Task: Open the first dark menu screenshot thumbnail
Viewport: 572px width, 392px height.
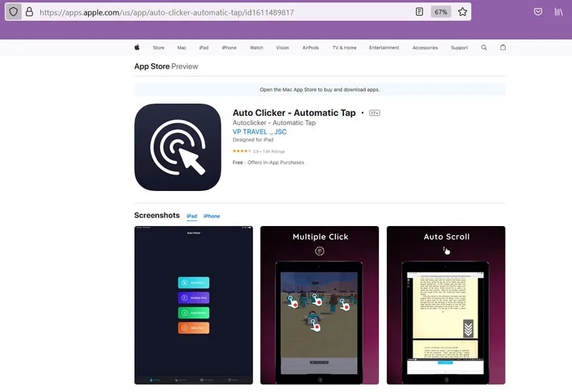Action: [x=193, y=305]
